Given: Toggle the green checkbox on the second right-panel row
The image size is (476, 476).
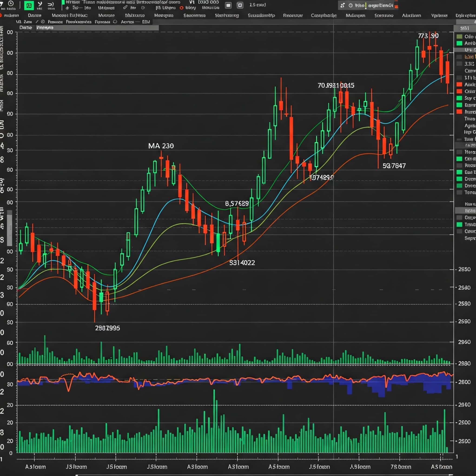Looking at the screenshot, I should [x=459, y=43].
